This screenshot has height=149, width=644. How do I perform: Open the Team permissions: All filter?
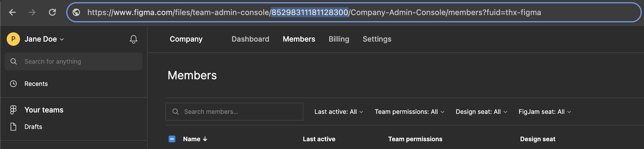pyautogui.click(x=409, y=112)
